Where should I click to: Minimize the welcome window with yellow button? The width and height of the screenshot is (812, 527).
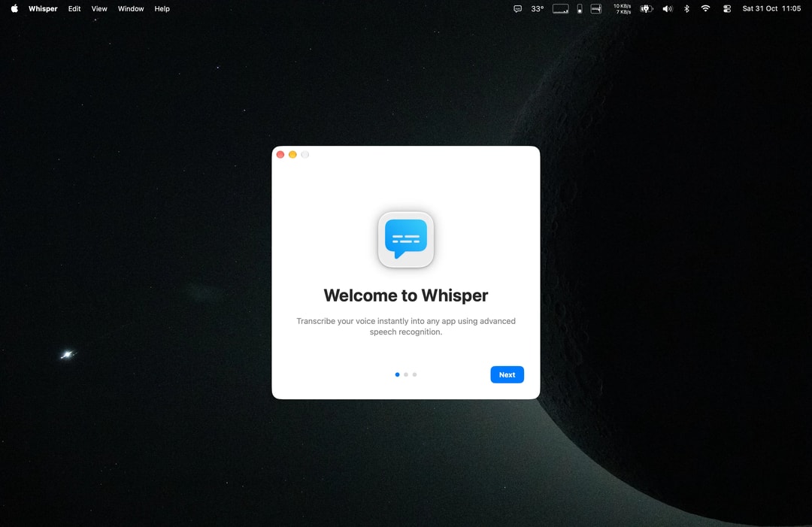[292, 155]
